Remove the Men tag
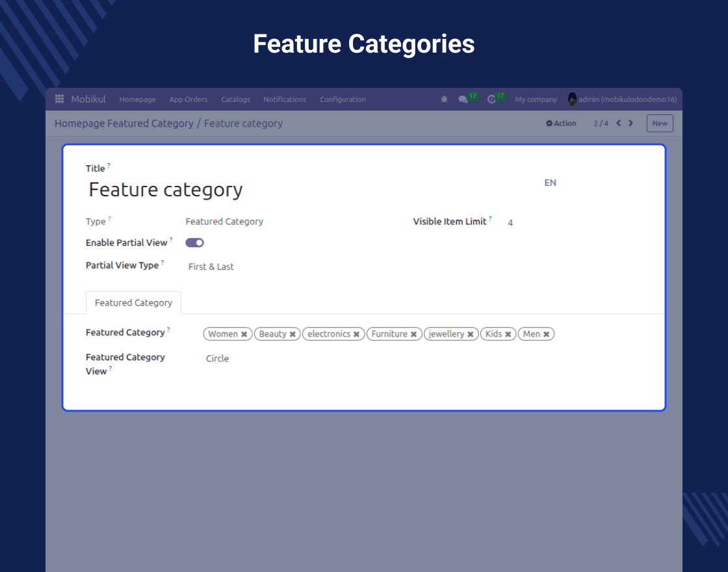The height and width of the screenshot is (572, 728). pos(546,334)
